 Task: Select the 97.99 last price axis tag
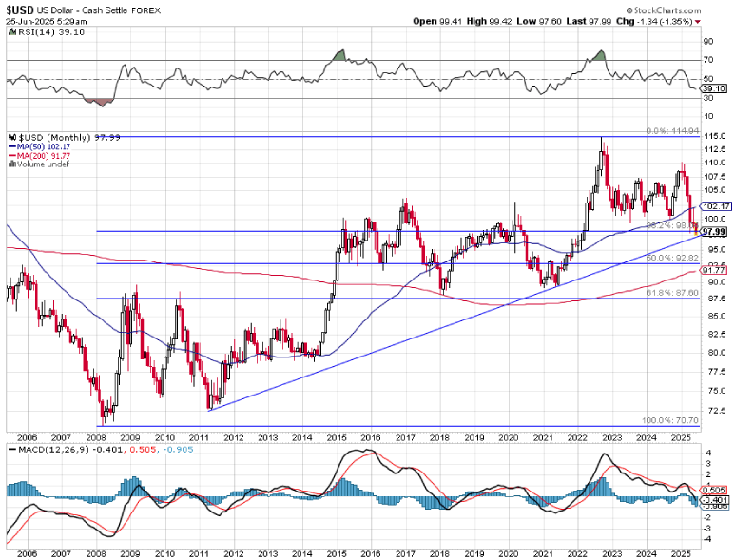[x=714, y=231]
